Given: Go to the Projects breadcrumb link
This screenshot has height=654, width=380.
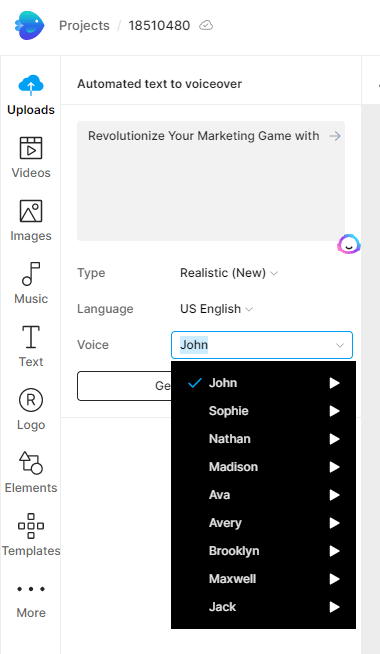Looking at the screenshot, I should [x=84, y=25].
